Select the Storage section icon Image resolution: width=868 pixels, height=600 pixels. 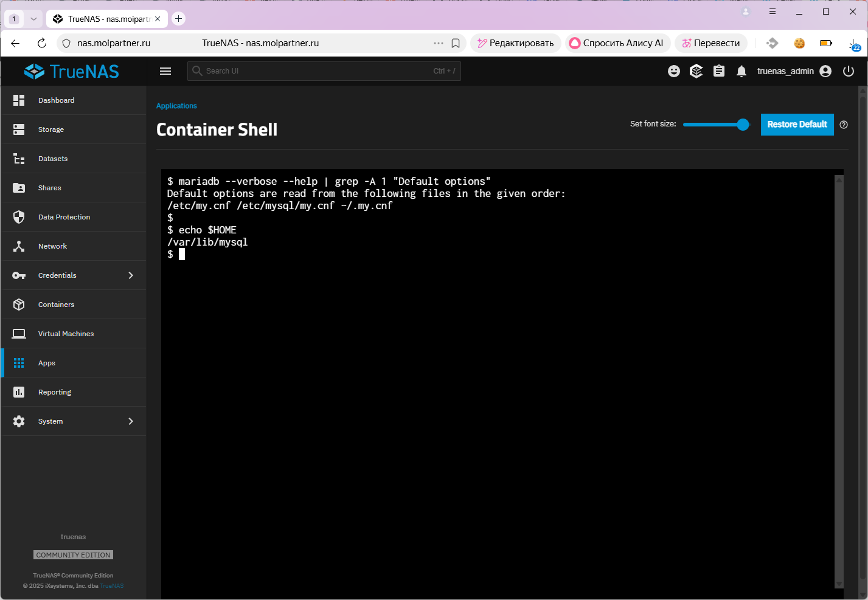(x=19, y=129)
